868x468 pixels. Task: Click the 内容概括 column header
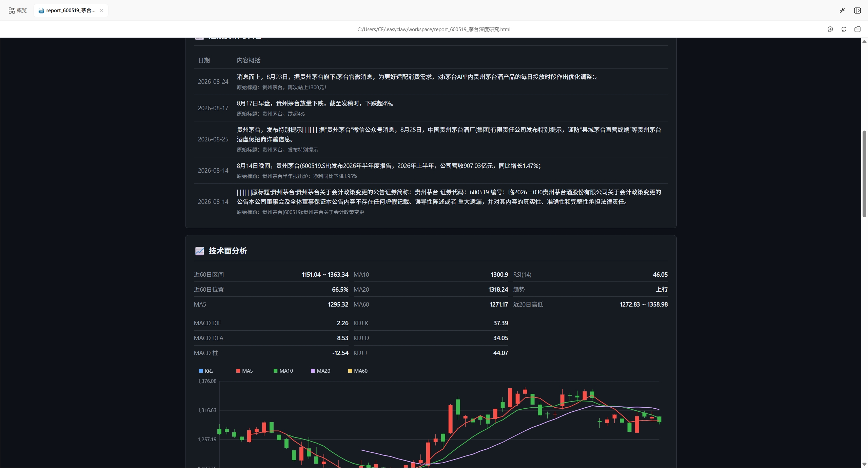249,60
